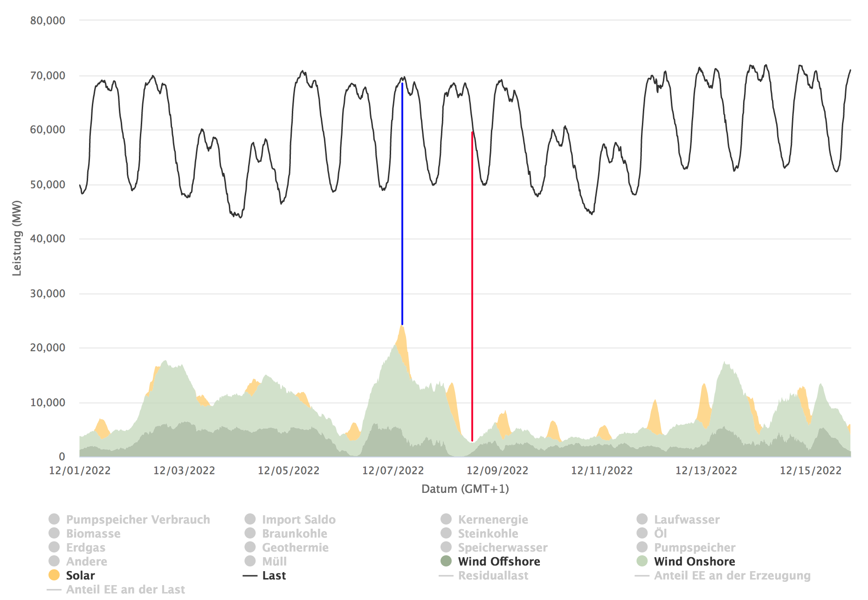
Task: Click the Biomasse legend circle icon
Action: tap(54, 533)
